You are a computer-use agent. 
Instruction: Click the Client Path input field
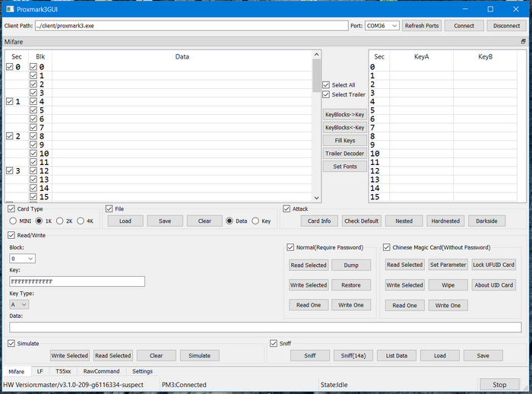click(192, 26)
